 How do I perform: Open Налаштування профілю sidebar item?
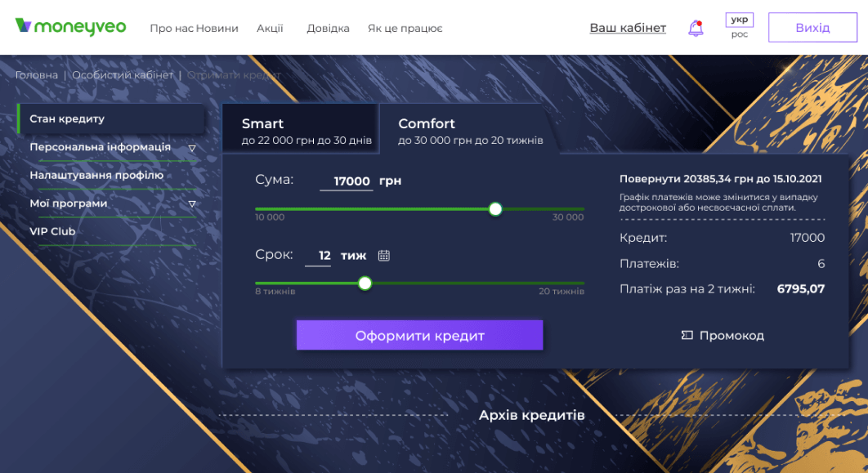[96, 176]
